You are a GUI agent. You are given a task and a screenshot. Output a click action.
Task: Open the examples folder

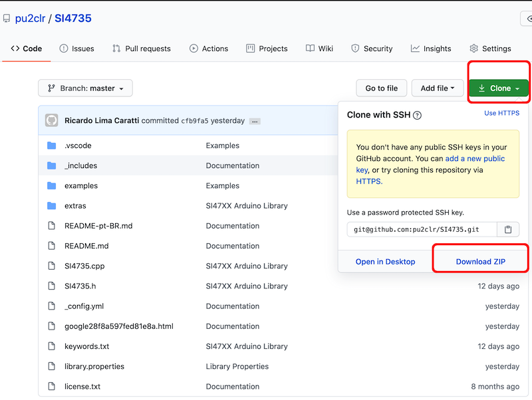[81, 186]
